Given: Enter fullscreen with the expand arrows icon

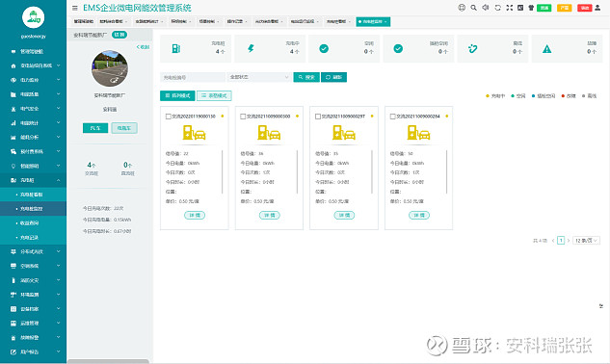Looking at the screenshot, I should coord(509,8).
